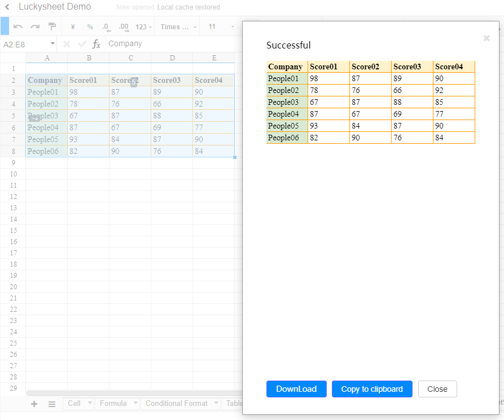Click Copy to clipboard

tap(372, 389)
